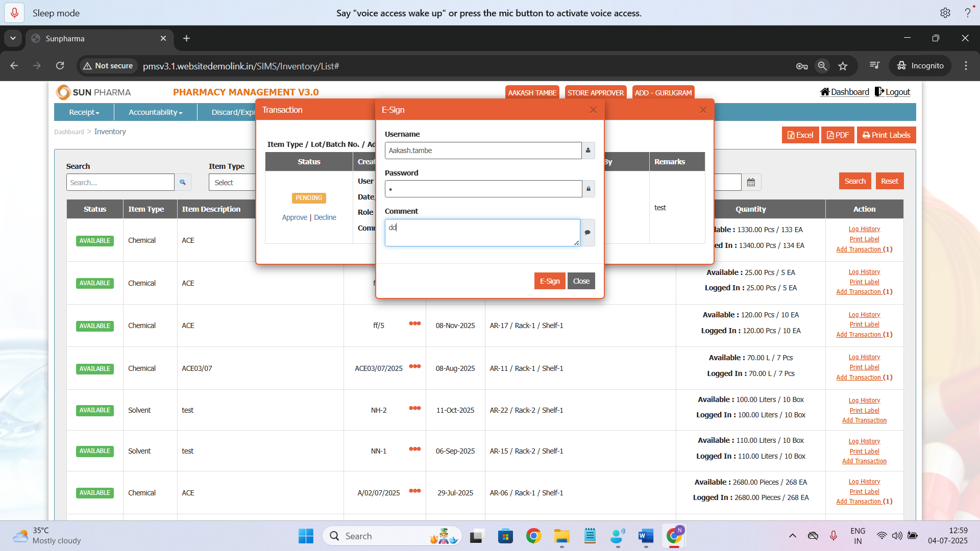Open Word from the Windows taskbar
The width and height of the screenshot is (980, 551).
pyautogui.click(x=646, y=536)
